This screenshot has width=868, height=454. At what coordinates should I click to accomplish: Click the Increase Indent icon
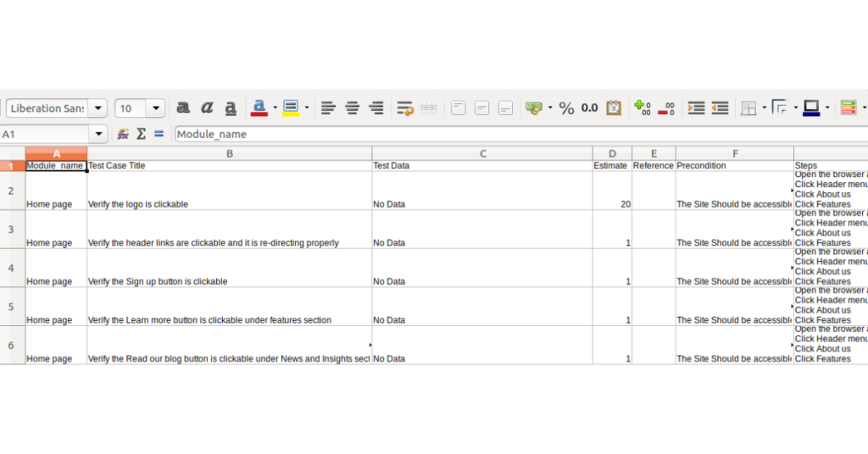[696, 108]
